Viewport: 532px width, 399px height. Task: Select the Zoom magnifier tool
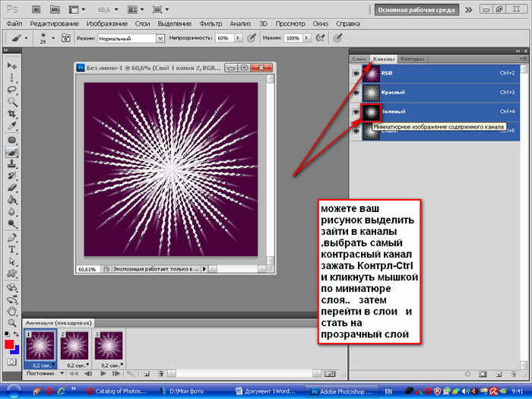click(x=12, y=323)
